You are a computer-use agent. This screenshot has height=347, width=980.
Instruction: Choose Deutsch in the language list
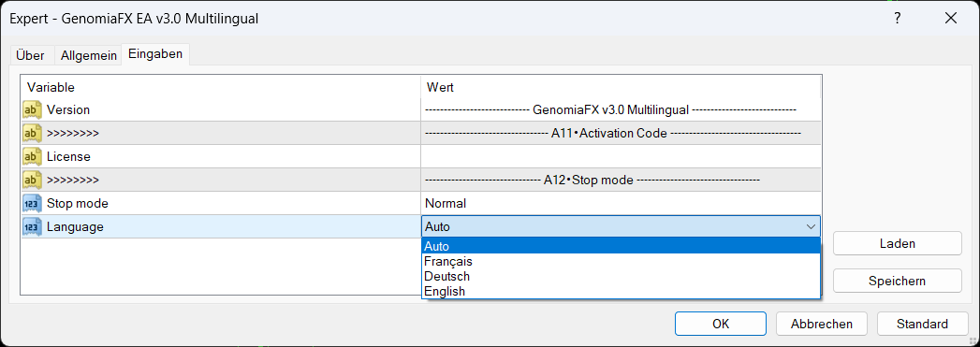point(621,276)
